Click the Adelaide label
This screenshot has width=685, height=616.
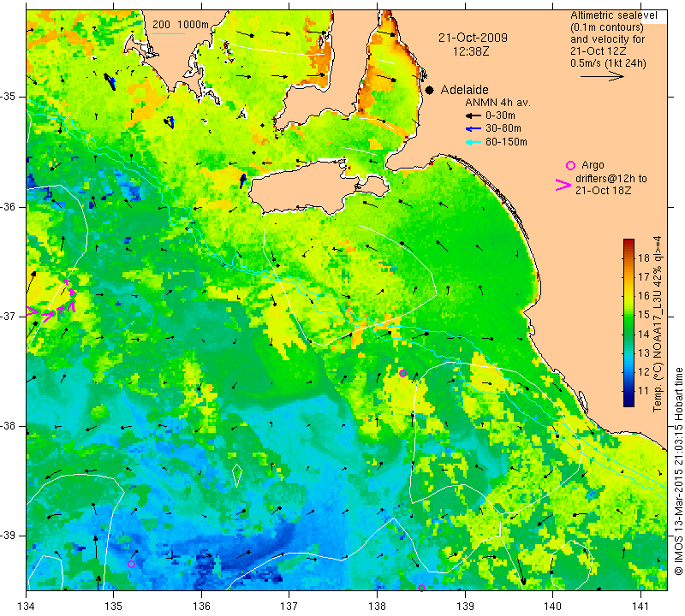pos(464,90)
